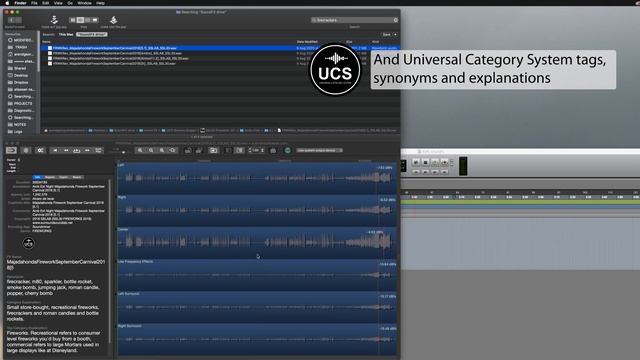
Task: Click the app icon right of view switcher
Action: [113, 20]
